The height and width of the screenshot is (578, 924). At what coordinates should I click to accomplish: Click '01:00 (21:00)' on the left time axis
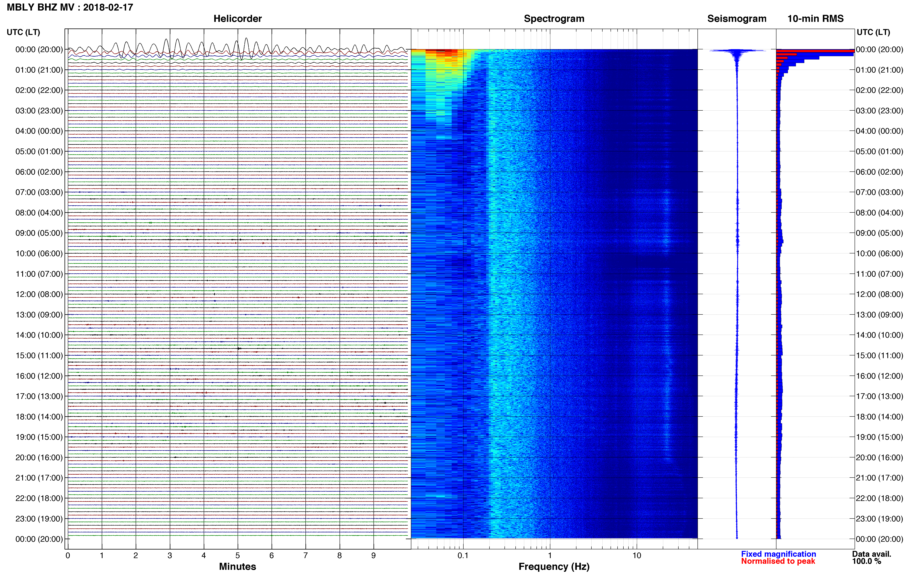click(x=39, y=70)
